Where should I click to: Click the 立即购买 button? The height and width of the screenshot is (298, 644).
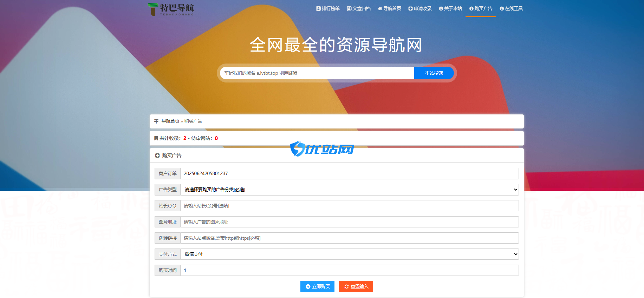point(317,286)
